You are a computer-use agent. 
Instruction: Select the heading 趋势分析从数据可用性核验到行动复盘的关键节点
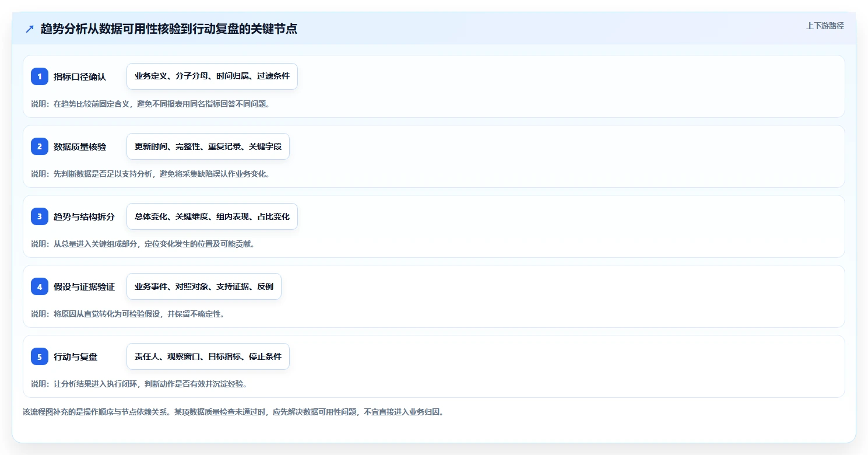point(169,29)
